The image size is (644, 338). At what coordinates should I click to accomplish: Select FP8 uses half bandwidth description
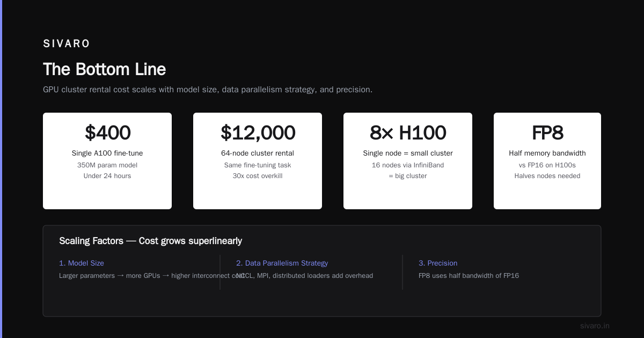469,276
